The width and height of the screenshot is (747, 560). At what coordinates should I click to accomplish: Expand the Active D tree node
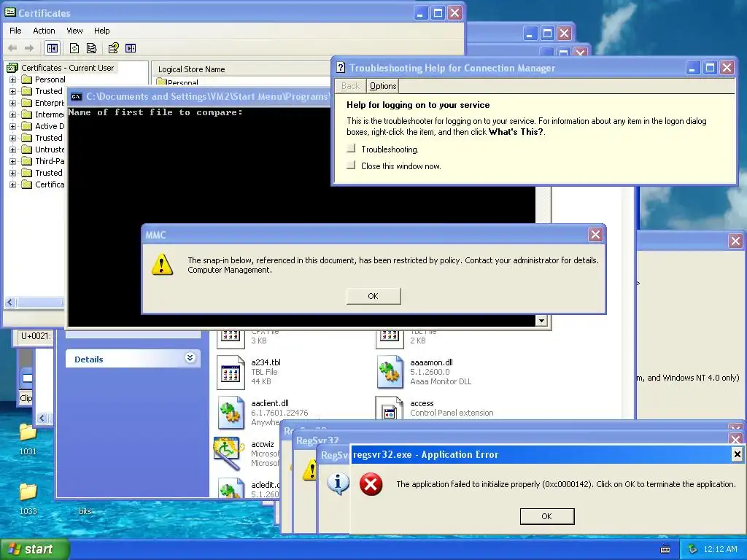13,126
